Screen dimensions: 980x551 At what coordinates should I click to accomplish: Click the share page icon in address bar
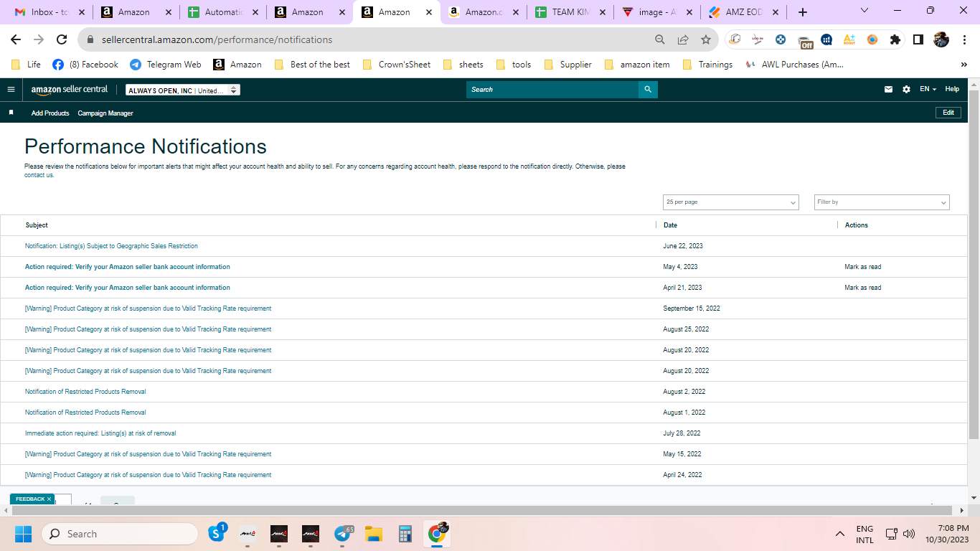click(683, 39)
